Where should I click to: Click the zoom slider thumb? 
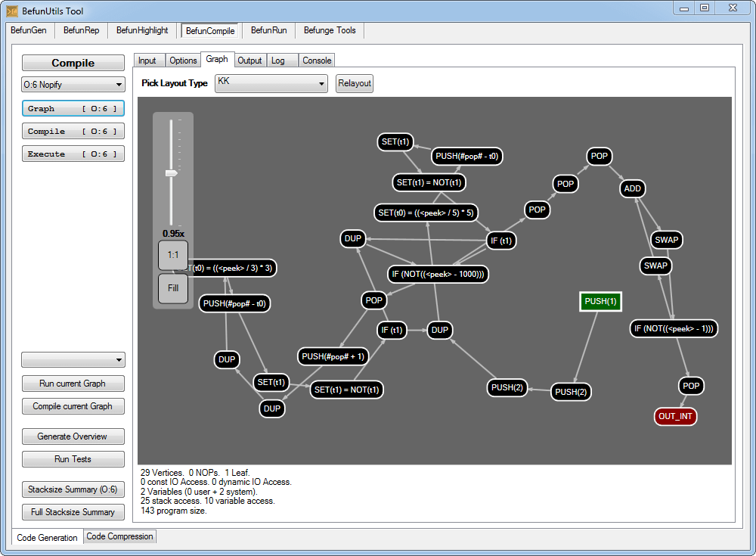pos(172,173)
